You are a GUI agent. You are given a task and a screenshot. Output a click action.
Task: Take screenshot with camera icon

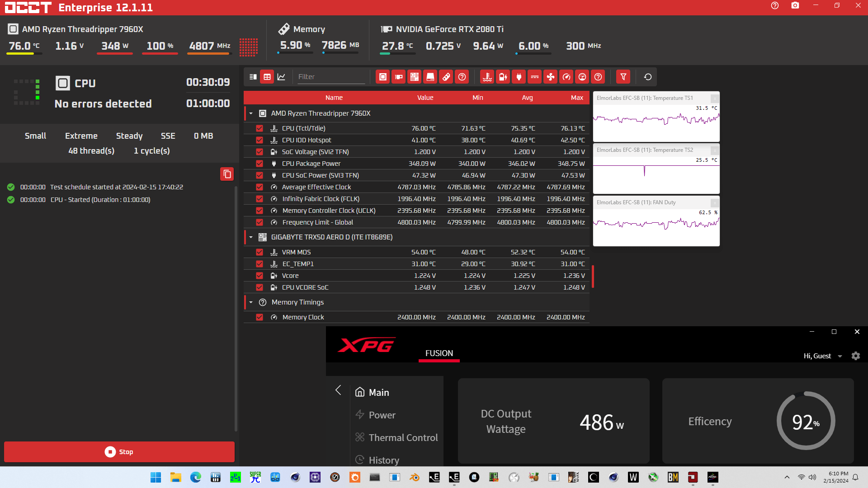pyautogui.click(x=795, y=6)
